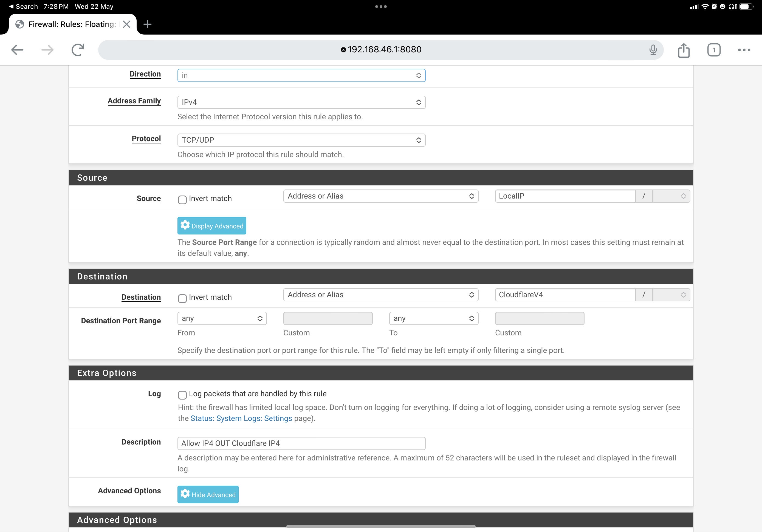The image size is (762, 532).
Task: Edit the Source address field LocalIP
Action: click(x=565, y=196)
